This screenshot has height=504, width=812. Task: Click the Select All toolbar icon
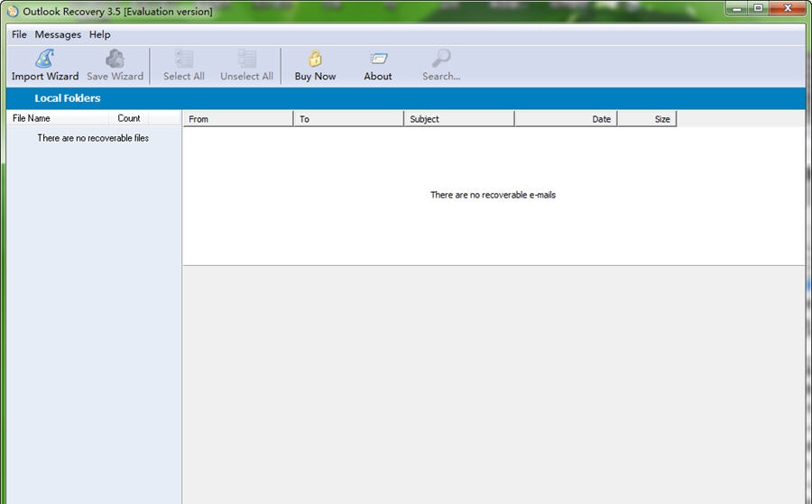[x=184, y=59]
